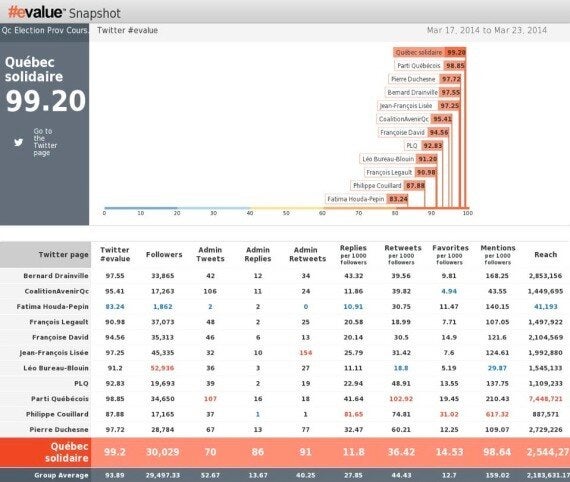Open 'Go to the Twitter page' link

point(45,142)
